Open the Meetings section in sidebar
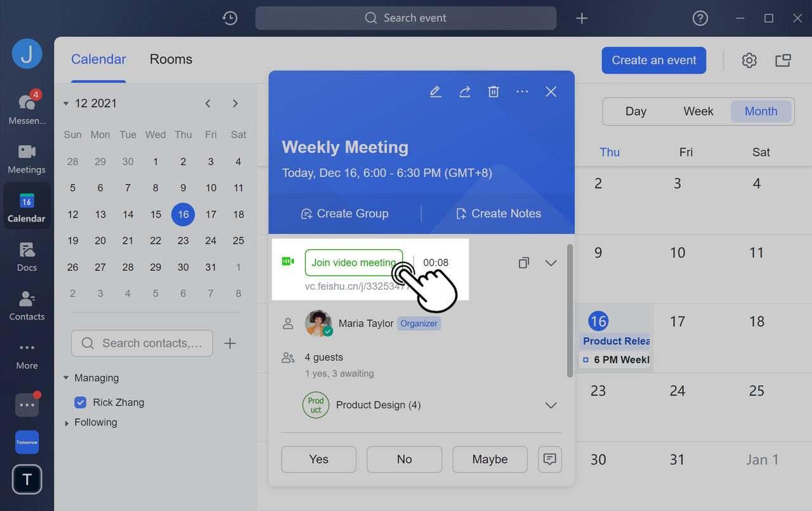 tap(27, 158)
